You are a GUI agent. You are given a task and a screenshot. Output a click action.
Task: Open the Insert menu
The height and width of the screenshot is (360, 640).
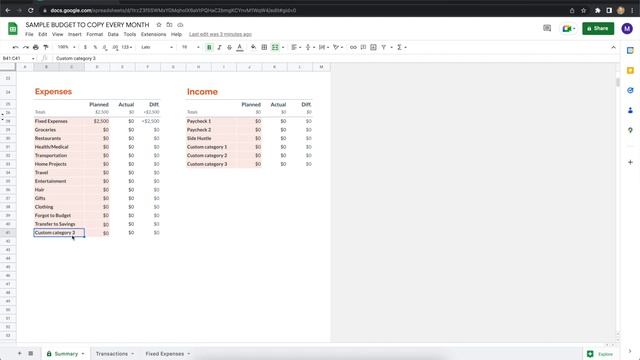click(x=75, y=34)
